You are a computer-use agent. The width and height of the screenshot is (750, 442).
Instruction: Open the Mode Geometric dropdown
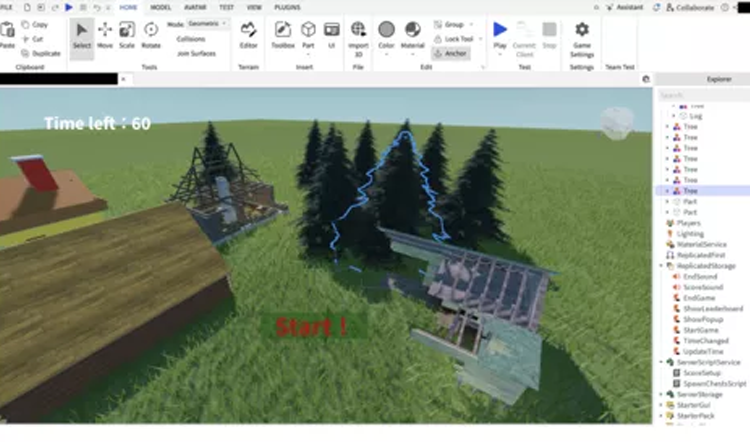207,23
